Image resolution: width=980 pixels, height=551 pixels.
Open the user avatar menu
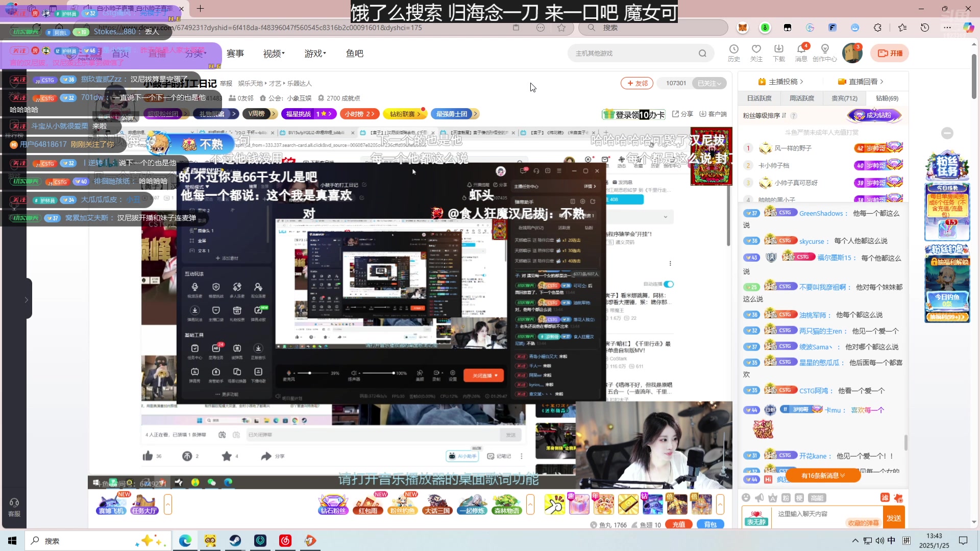coord(852,53)
